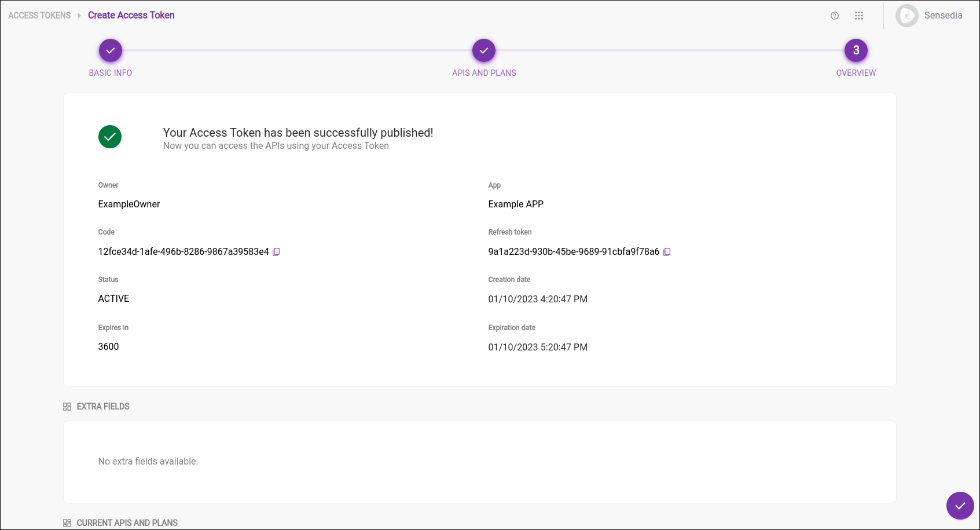Viewport: 980px width, 530px height.
Task: Click the Sensedia account name
Action: click(943, 16)
